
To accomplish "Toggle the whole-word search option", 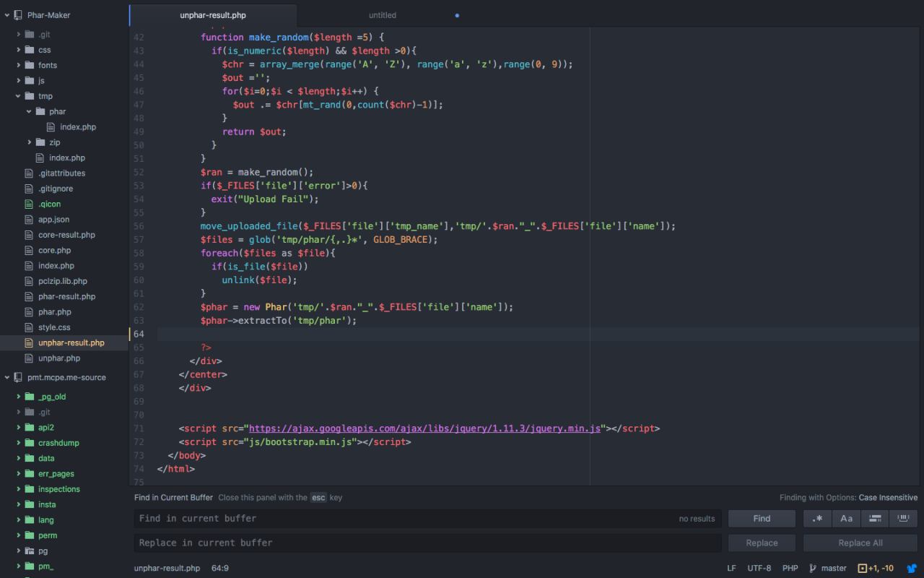I will (x=903, y=519).
